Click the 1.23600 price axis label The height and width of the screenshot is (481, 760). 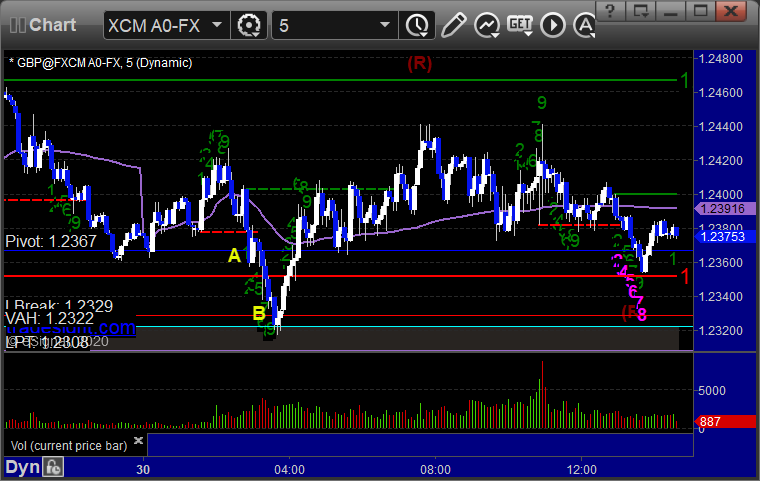720,262
